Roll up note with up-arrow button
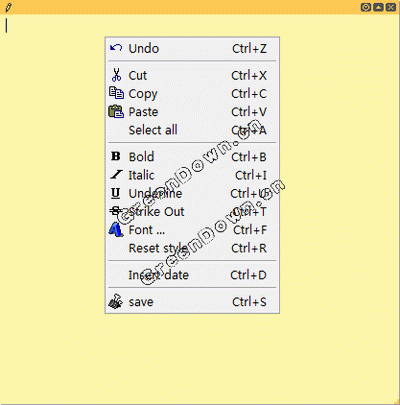This screenshot has width=400, height=405. (x=378, y=7)
